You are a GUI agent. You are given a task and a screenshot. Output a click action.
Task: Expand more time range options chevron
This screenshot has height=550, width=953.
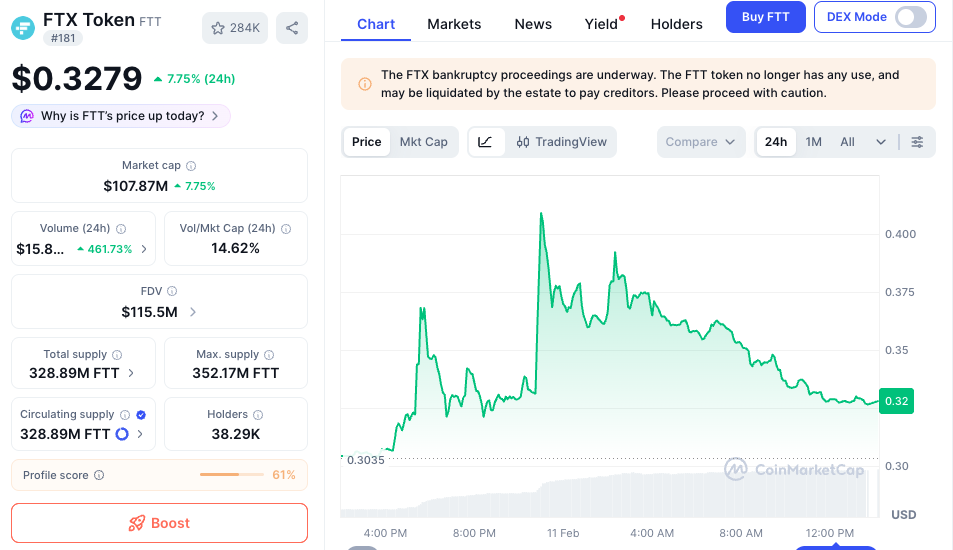tap(881, 142)
